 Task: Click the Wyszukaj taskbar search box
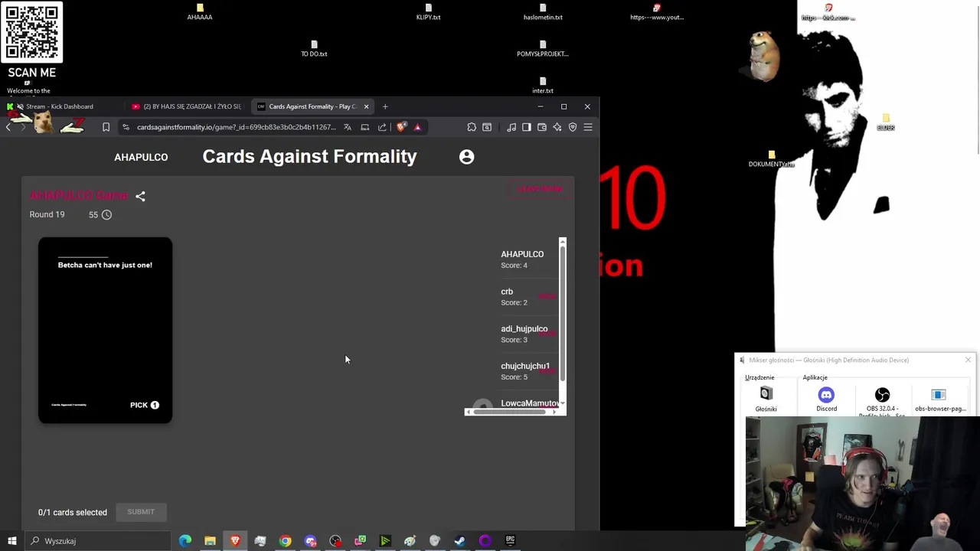pos(98,541)
